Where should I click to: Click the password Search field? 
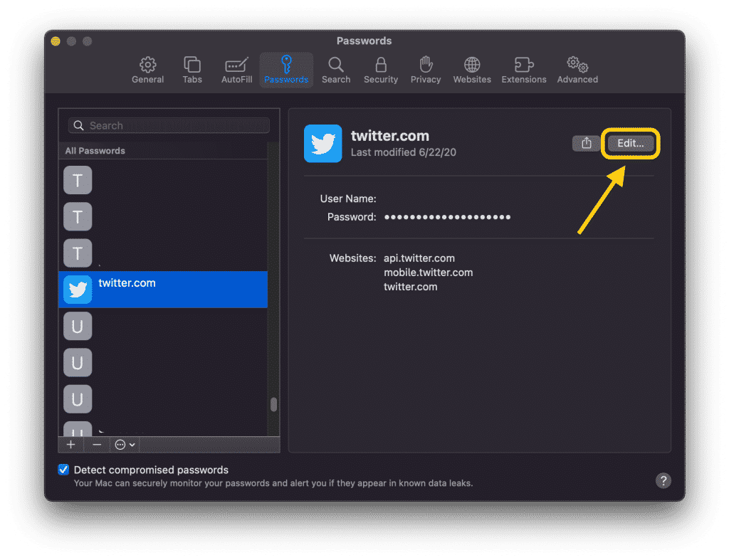pos(169,125)
